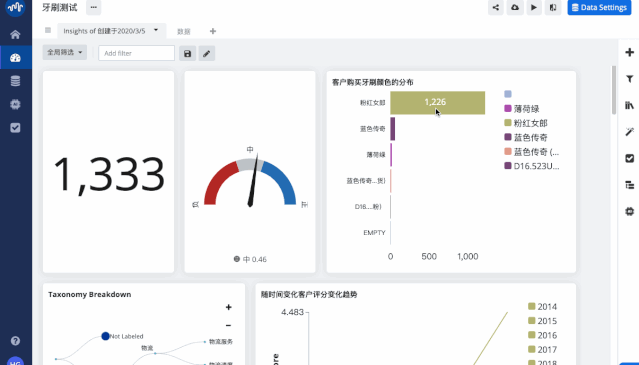Click the share icon in top bar
Image resolution: width=639 pixels, height=365 pixels.
click(496, 7)
